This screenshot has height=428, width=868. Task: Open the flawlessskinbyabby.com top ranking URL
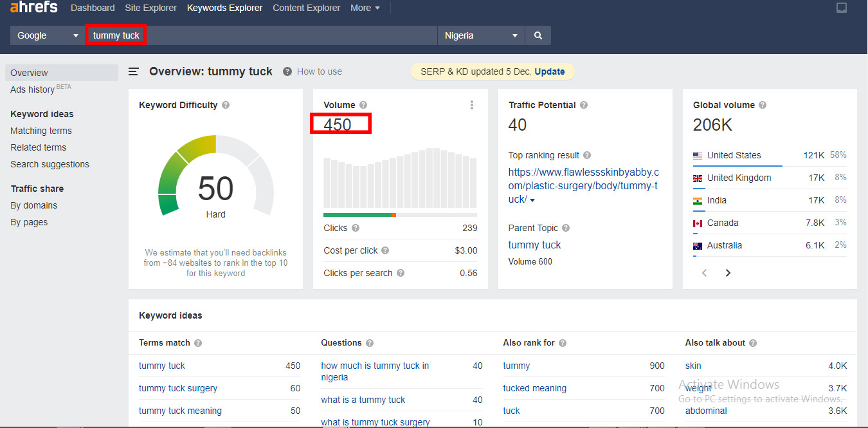click(583, 186)
